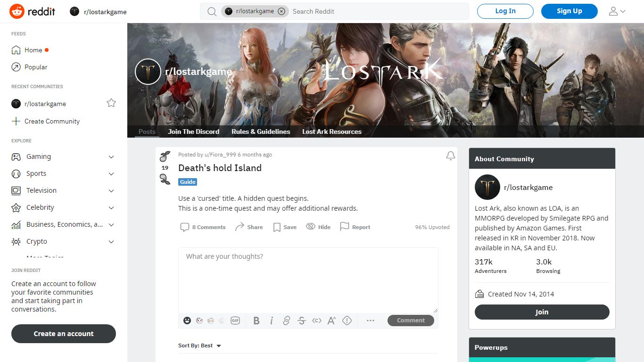
Task: Toggle post notification bell
Action: click(x=451, y=156)
